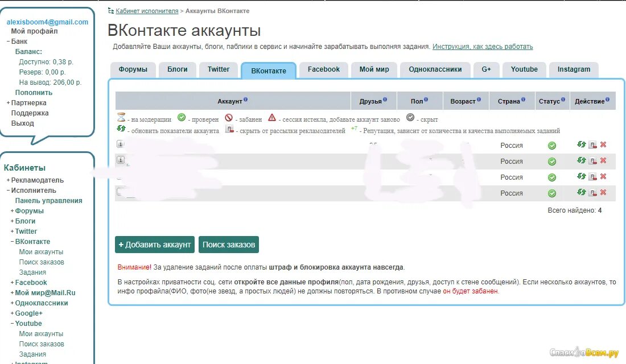
Task: Open Задания under ВКонтакте in sidebar
Action: point(32,272)
